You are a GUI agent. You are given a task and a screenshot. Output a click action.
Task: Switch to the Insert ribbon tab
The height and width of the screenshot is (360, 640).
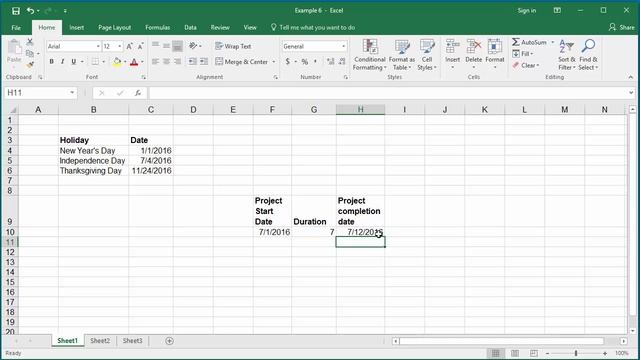coord(76,28)
